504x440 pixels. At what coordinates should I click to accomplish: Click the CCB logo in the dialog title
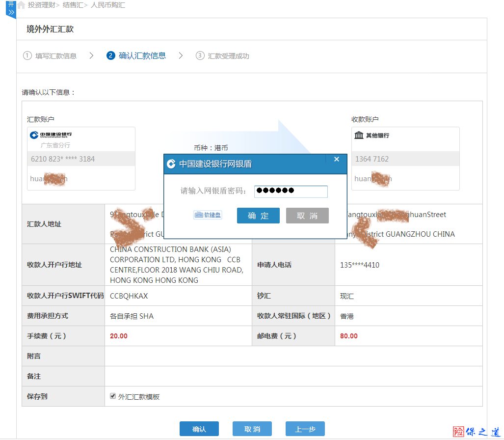[x=171, y=164]
